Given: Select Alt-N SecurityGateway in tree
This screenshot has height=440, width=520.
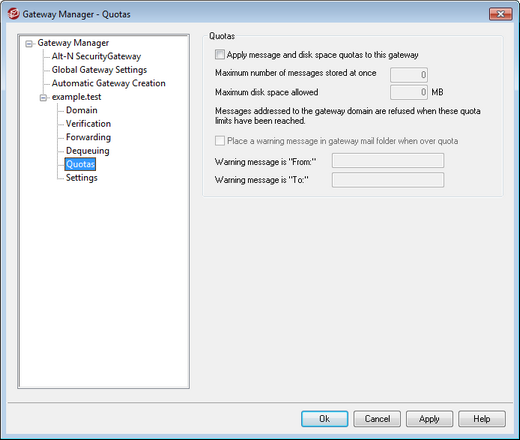Looking at the screenshot, I should [96, 56].
